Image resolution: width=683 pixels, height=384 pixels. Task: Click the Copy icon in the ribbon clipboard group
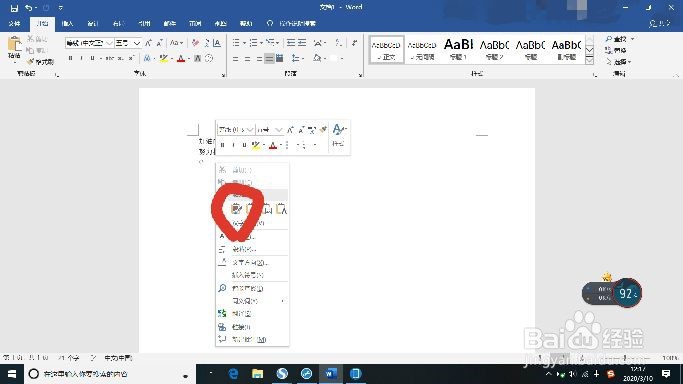(x=30, y=50)
